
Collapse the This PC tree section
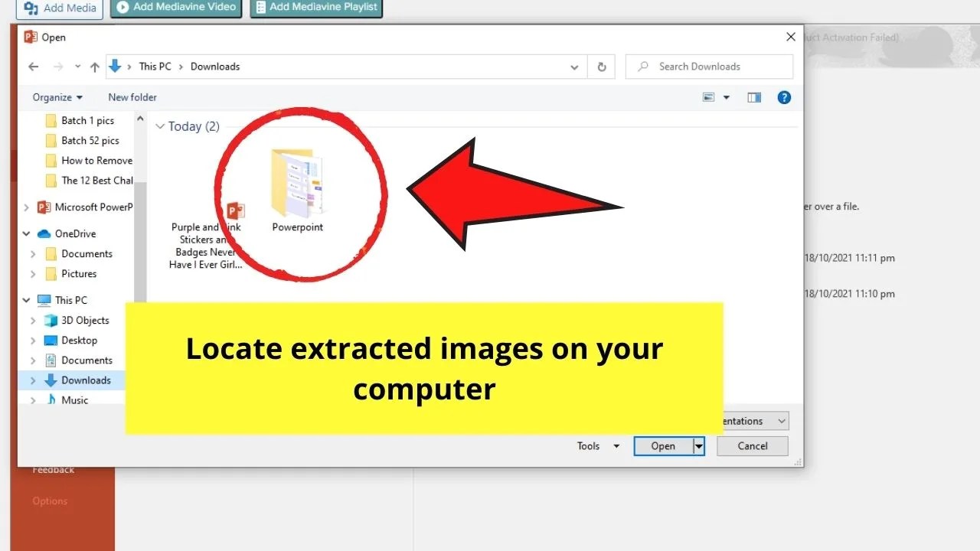pos(25,299)
